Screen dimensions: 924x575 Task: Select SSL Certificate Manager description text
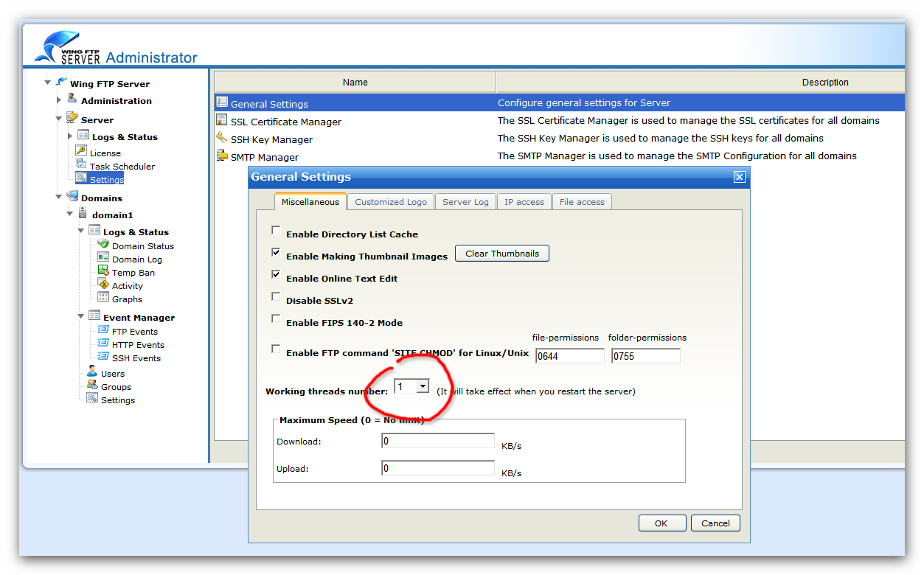click(689, 120)
